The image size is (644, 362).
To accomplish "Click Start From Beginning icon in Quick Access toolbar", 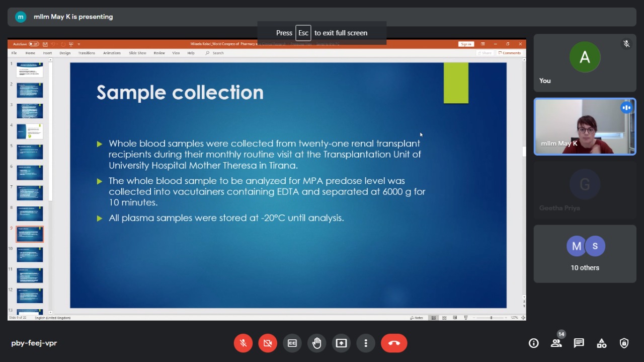I will (71, 44).
